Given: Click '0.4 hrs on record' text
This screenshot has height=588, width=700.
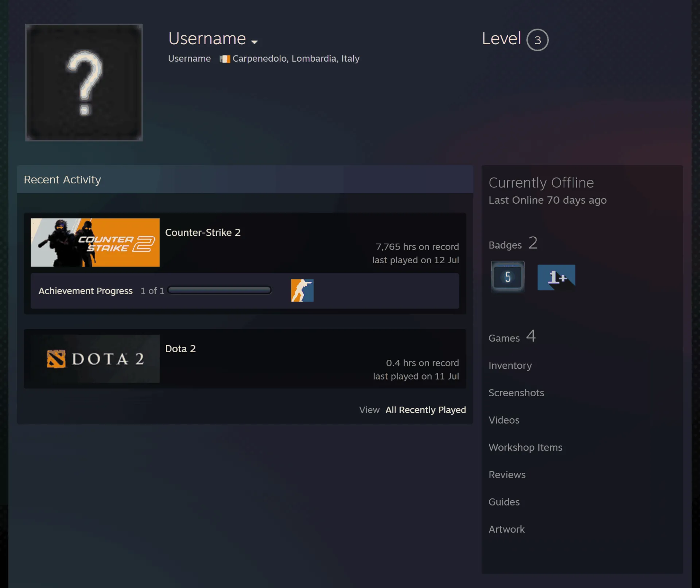Looking at the screenshot, I should click(x=422, y=363).
